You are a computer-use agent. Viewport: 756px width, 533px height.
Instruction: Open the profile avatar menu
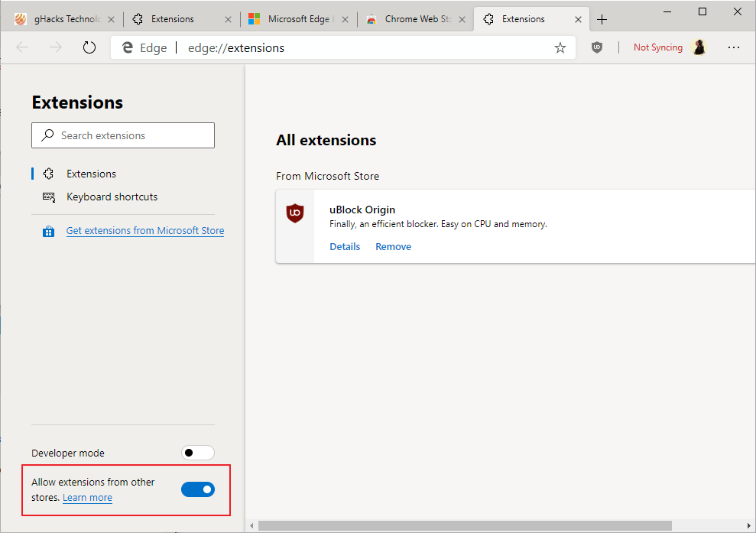click(x=699, y=47)
